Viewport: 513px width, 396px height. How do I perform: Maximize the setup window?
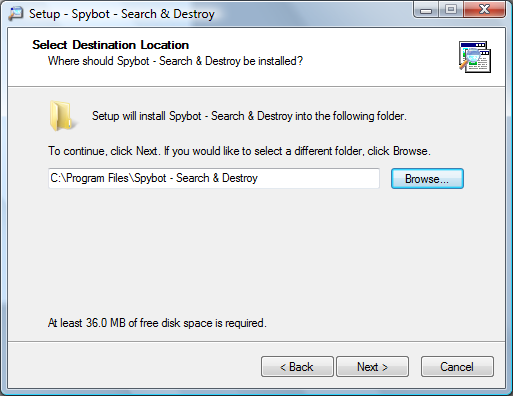pyautogui.click(x=451, y=10)
